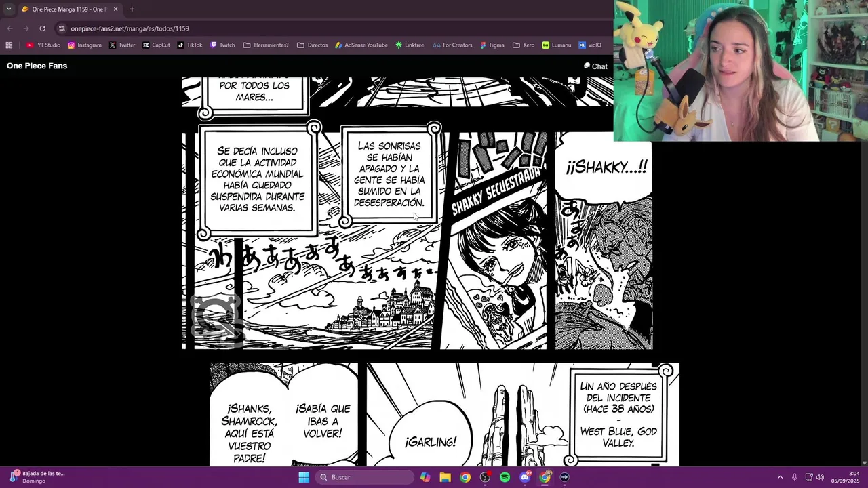Click the One Piece Fans site title
This screenshot has height=488, width=868.
37,66
